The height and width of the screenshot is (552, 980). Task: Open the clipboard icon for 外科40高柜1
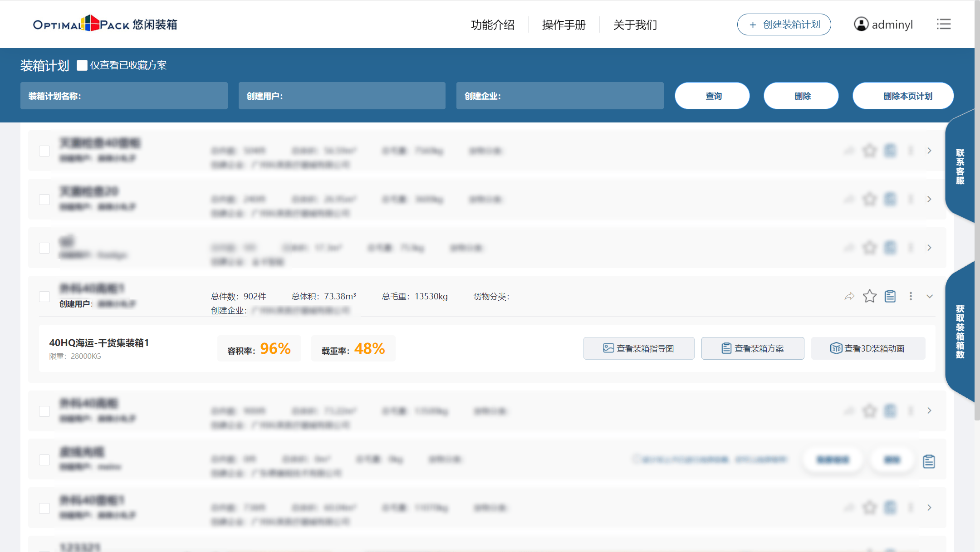(x=890, y=296)
